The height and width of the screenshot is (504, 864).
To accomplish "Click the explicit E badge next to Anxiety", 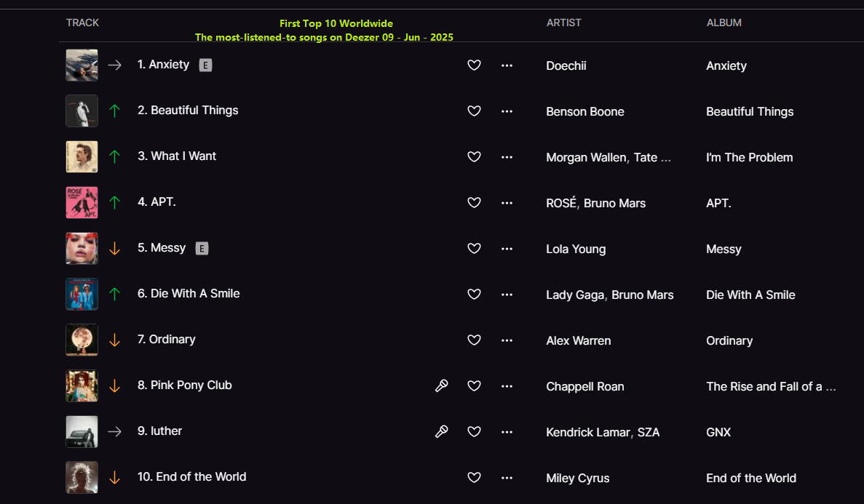I will (x=205, y=65).
